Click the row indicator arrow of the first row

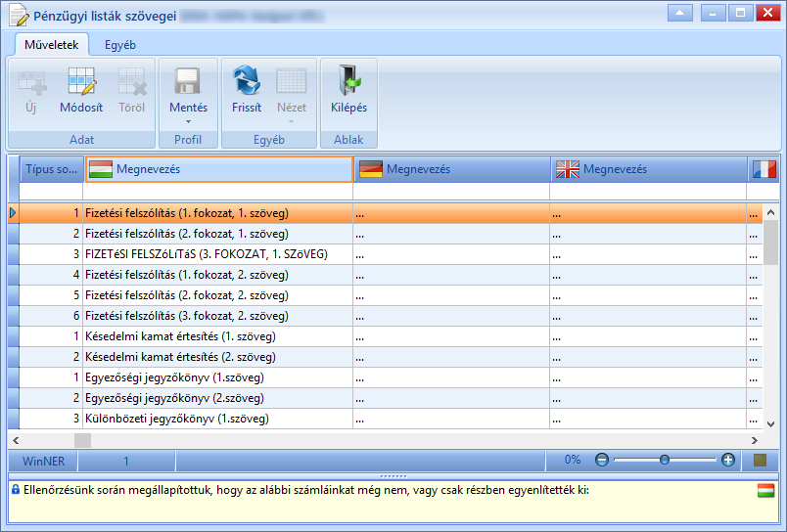[x=13, y=213]
